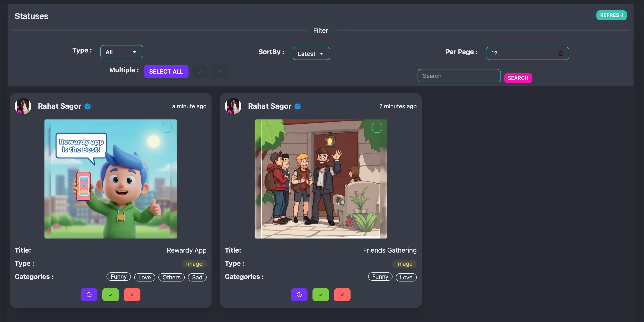This screenshot has height=322, width=644.
Task: Reject the Friends Gathering status
Action: click(x=342, y=295)
